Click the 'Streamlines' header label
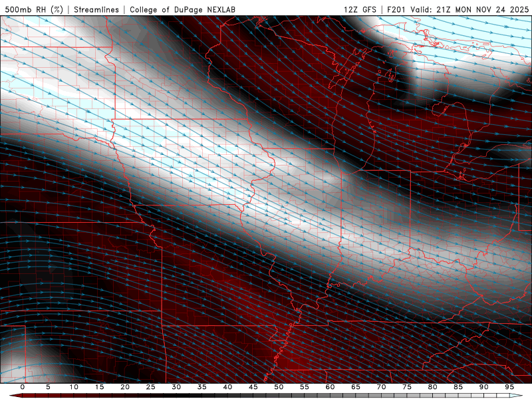The height and width of the screenshot is (399, 532). [96, 9]
